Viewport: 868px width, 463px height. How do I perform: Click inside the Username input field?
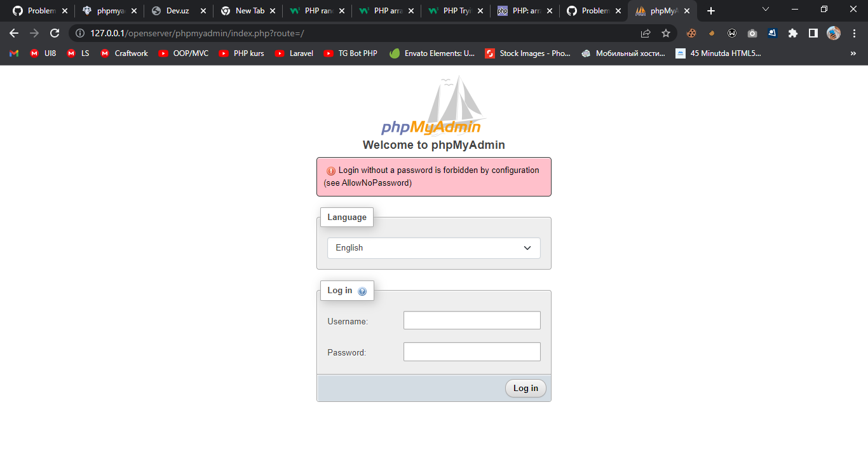471,320
